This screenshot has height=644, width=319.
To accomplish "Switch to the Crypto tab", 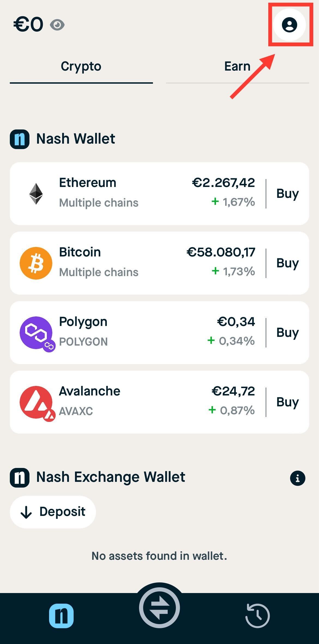I will [x=81, y=66].
